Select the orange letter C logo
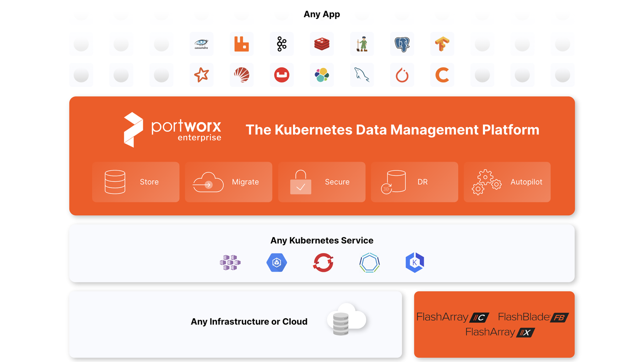This screenshot has height=362, width=644. (442, 75)
